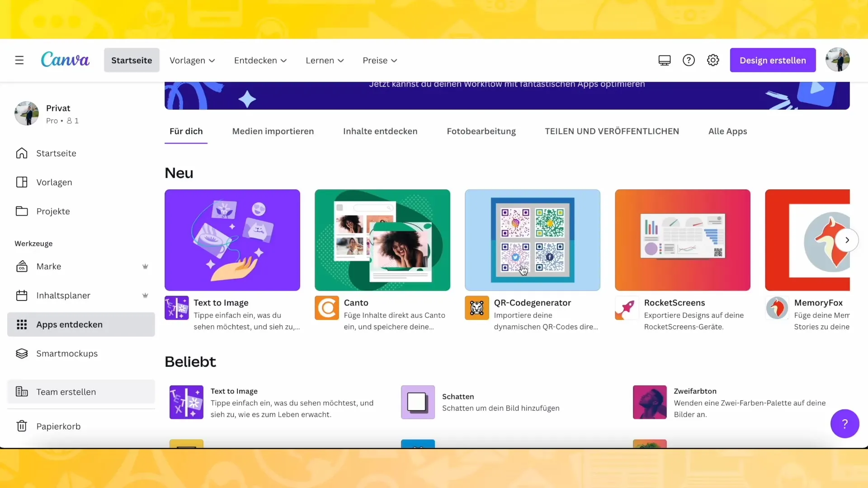
Task: Open the Canto green thumbnail
Action: click(382, 240)
